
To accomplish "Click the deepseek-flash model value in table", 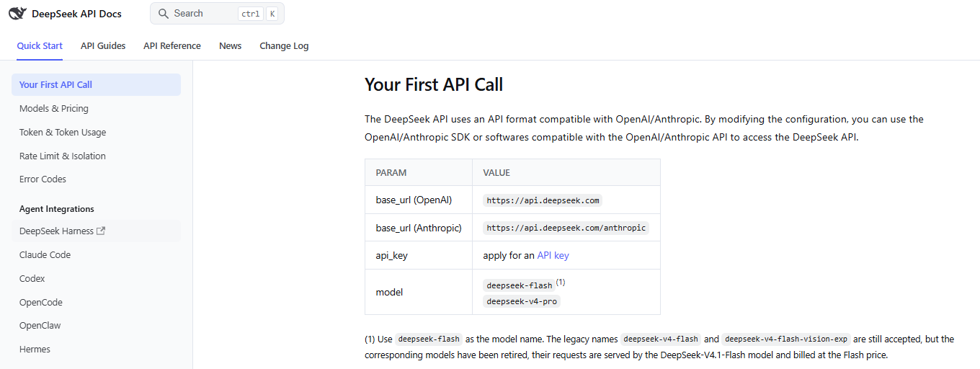I will [x=520, y=285].
